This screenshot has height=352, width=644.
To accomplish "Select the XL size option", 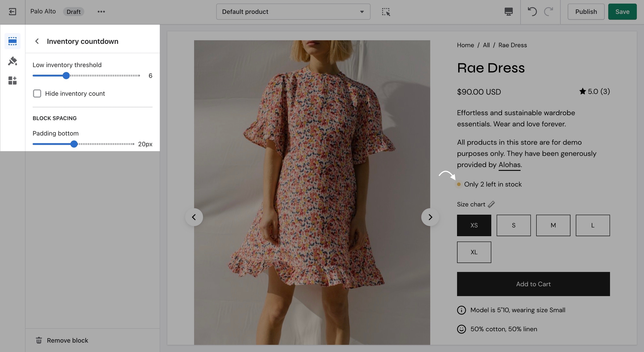I will pyautogui.click(x=474, y=252).
